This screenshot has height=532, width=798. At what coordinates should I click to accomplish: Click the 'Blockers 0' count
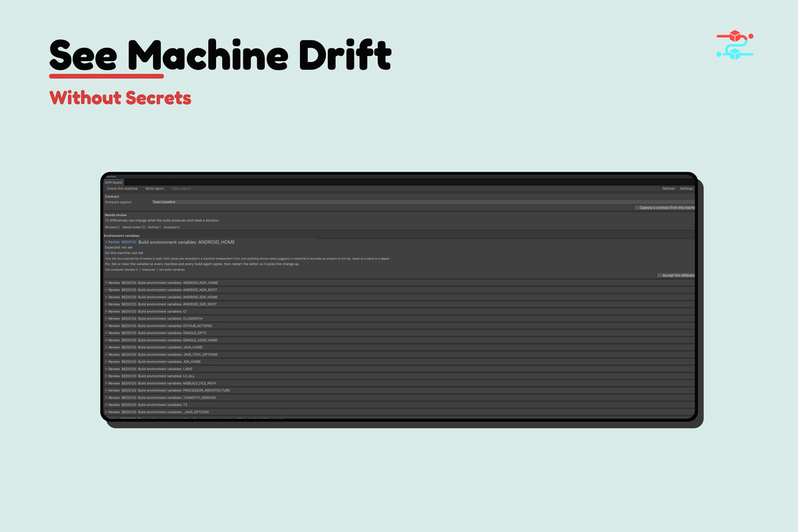(112, 227)
